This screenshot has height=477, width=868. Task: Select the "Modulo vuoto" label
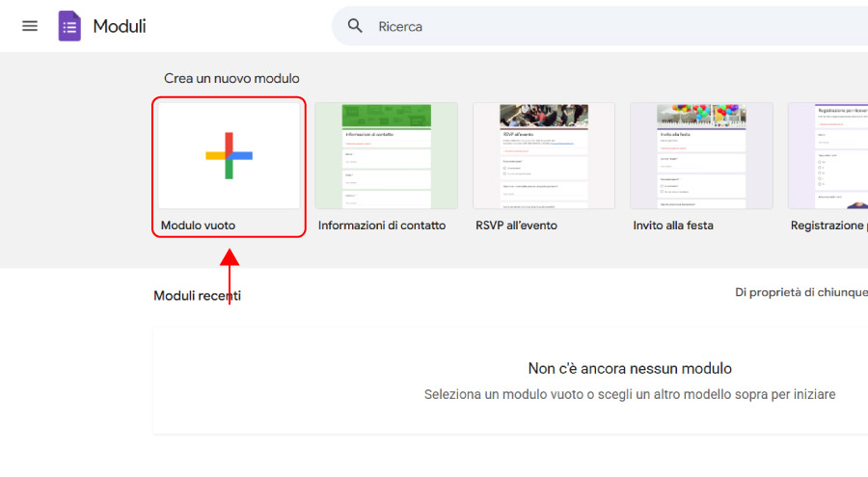[198, 225]
